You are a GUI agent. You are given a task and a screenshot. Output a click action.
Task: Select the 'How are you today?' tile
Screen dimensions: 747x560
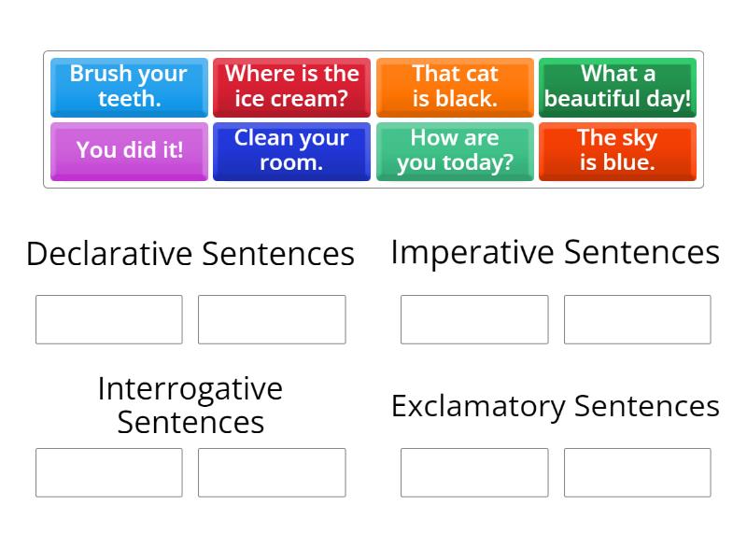tap(455, 151)
